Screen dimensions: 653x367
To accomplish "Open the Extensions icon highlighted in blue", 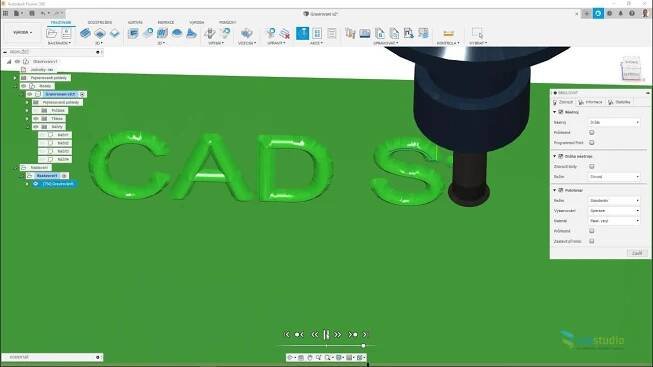I will (598, 13).
